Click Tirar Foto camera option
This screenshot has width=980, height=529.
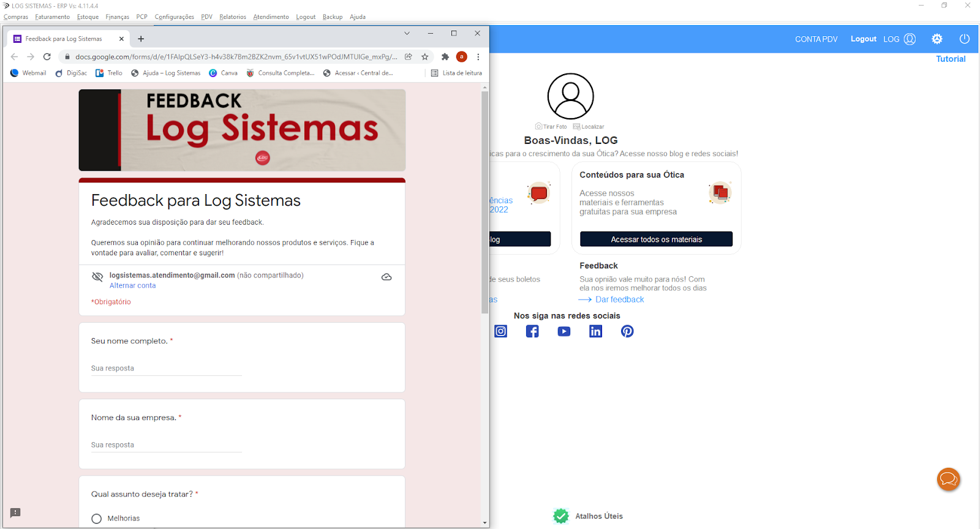point(551,127)
